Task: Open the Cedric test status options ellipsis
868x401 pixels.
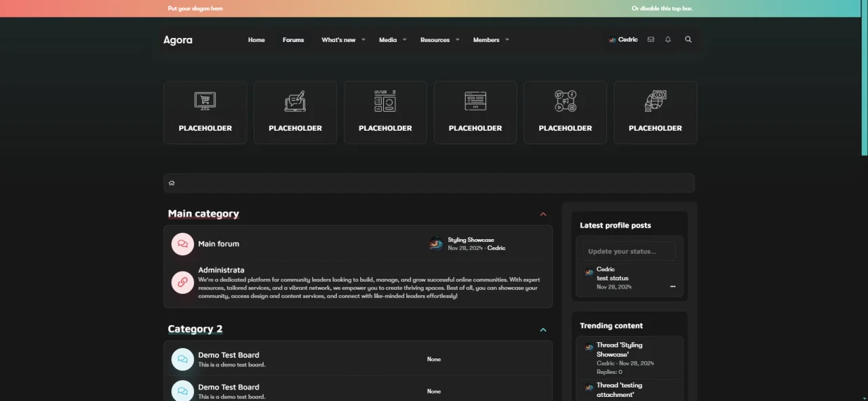Action: (673, 287)
